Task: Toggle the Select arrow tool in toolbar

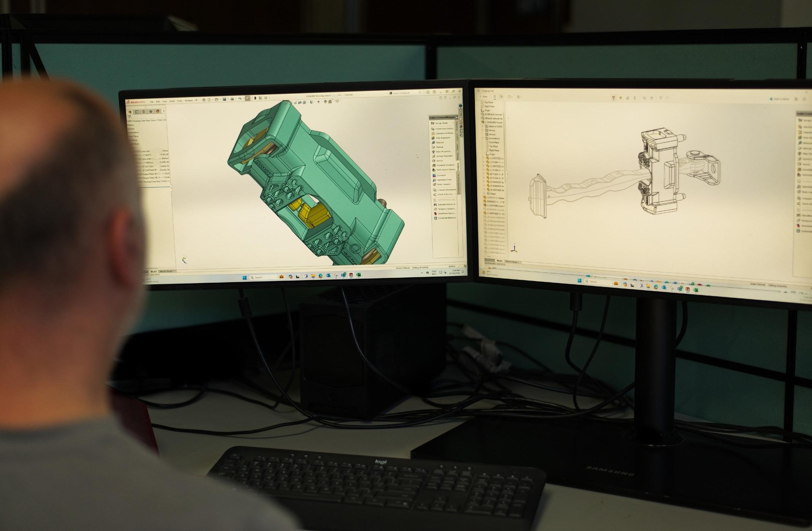Action: click(x=248, y=99)
